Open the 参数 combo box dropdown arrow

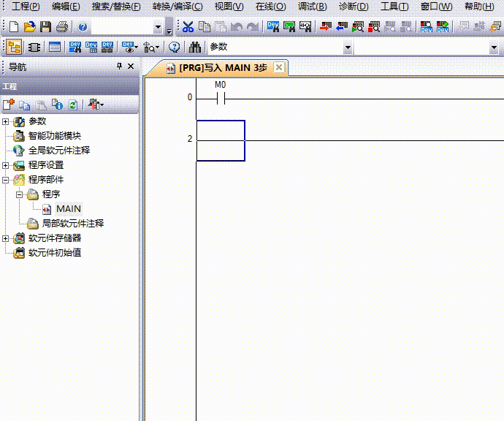[x=347, y=48]
